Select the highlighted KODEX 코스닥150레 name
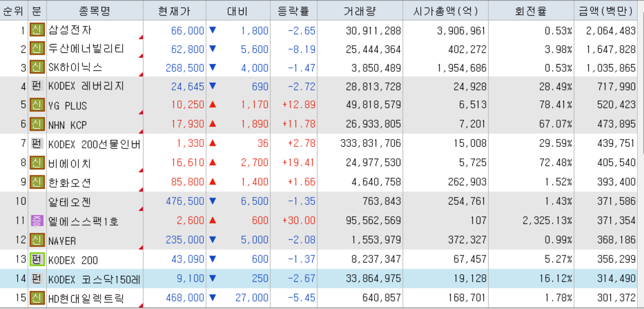644x309 pixels. (x=95, y=279)
